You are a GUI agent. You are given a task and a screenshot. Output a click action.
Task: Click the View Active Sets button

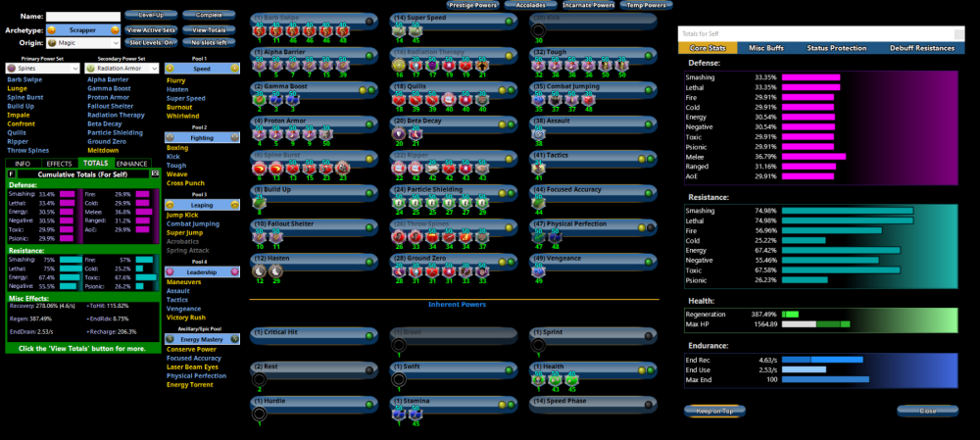[x=152, y=29]
